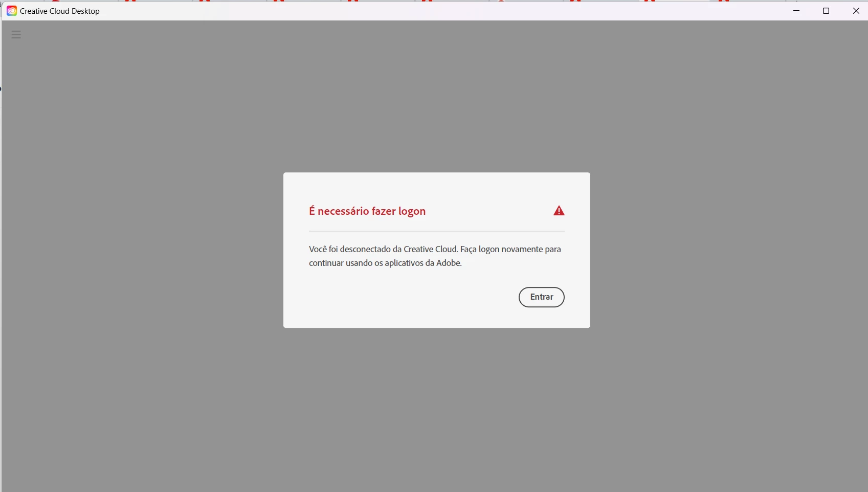Click the Entrar button in the dialog
Screen dimensions: 868x492
pos(541,297)
